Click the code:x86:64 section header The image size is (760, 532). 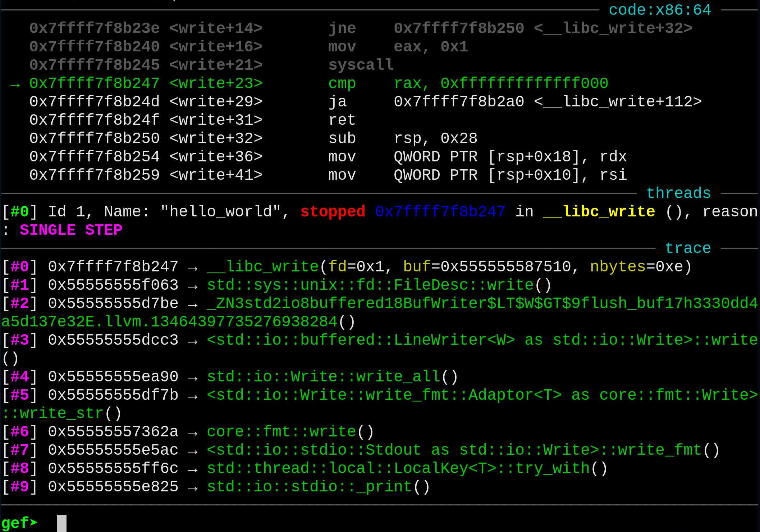660,10
